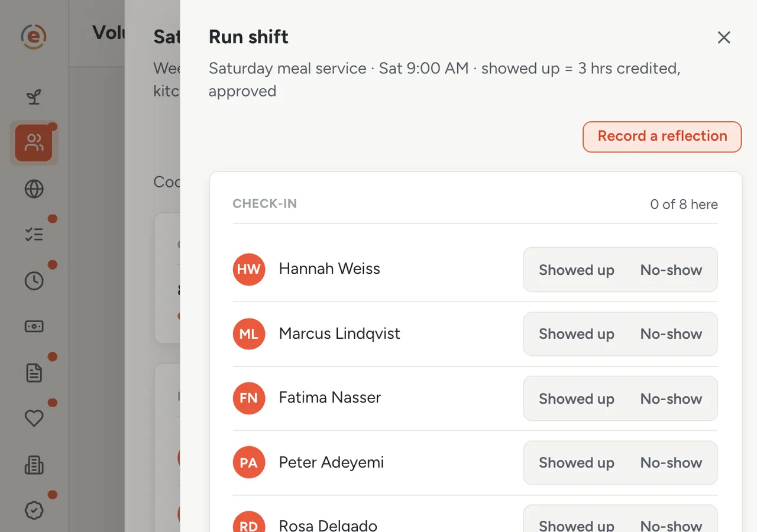Click the name Rosa Delgado
The height and width of the screenshot is (532, 757).
[328, 525]
